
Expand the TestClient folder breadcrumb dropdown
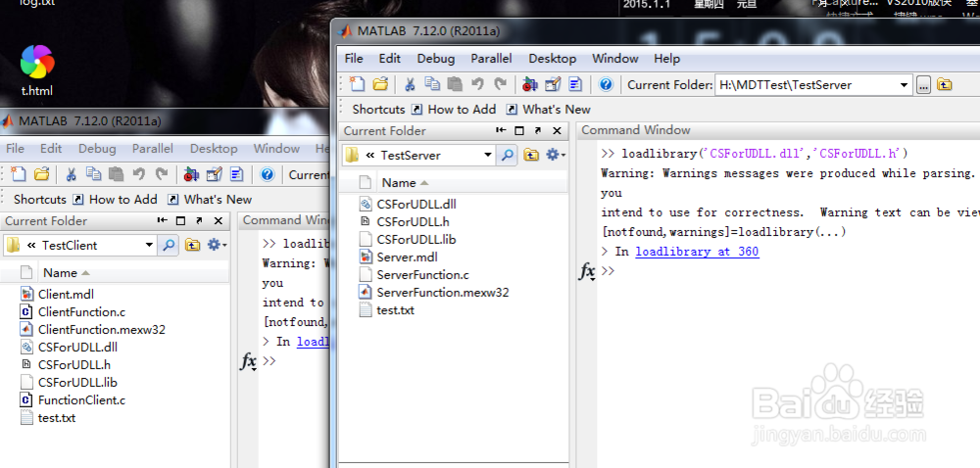click(149, 245)
